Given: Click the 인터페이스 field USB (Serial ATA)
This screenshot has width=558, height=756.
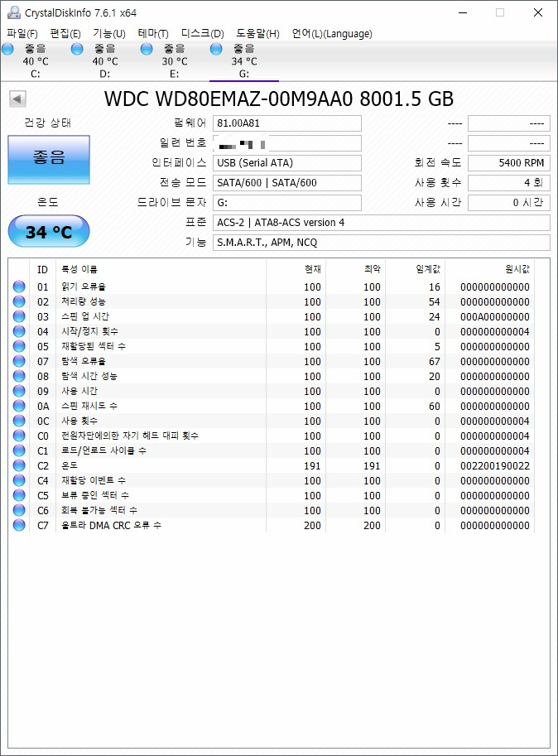Looking at the screenshot, I should [x=287, y=163].
